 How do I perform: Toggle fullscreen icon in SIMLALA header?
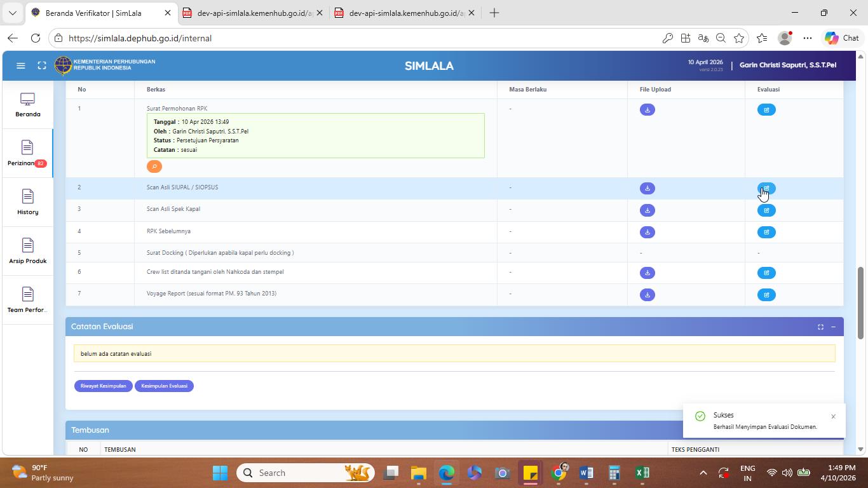pyautogui.click(x=42, y=65)
